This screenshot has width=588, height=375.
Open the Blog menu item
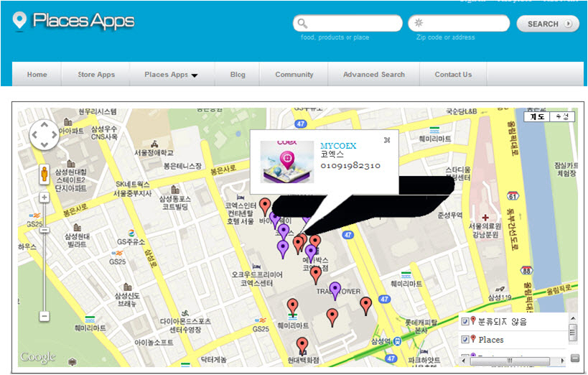pyautogui.click(x=238, y=74)
